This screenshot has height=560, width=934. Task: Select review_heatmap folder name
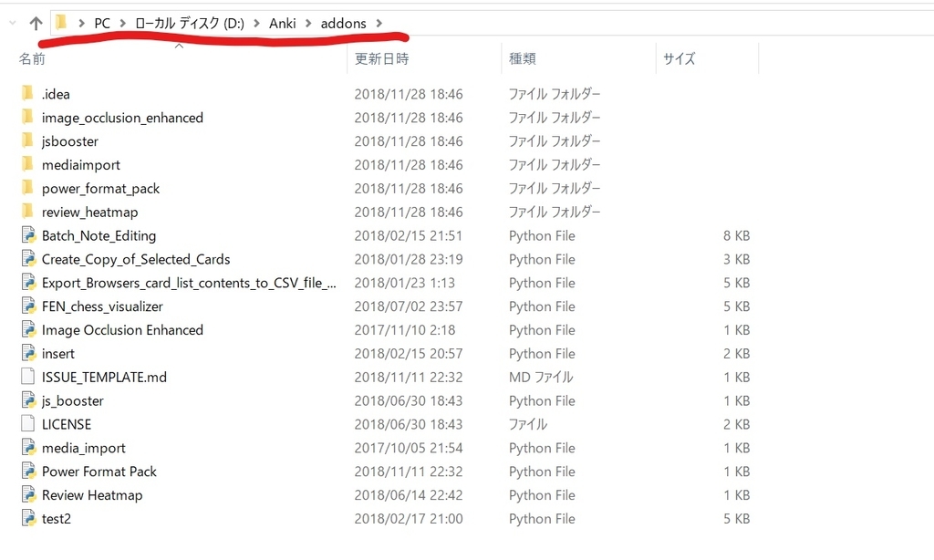coord(89,213)
